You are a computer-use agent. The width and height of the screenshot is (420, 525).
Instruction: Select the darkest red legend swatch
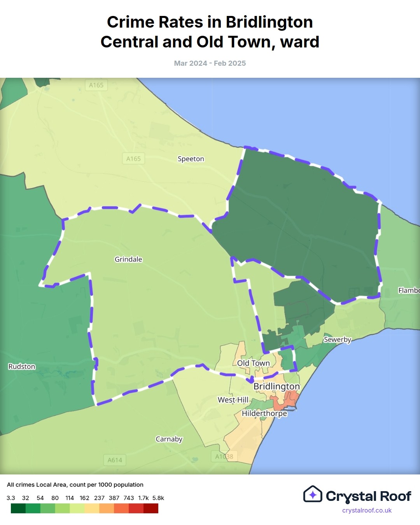pos(151,508)
